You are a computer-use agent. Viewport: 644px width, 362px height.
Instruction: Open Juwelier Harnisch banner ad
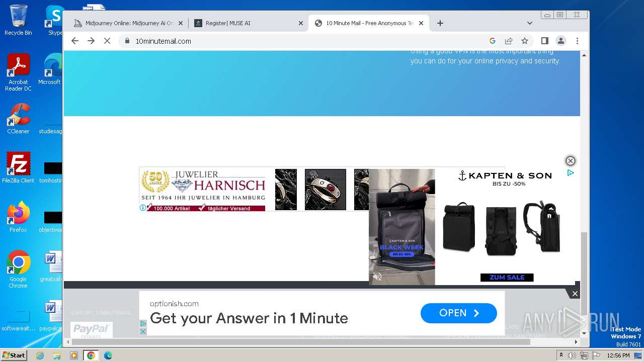pos(203,190)
